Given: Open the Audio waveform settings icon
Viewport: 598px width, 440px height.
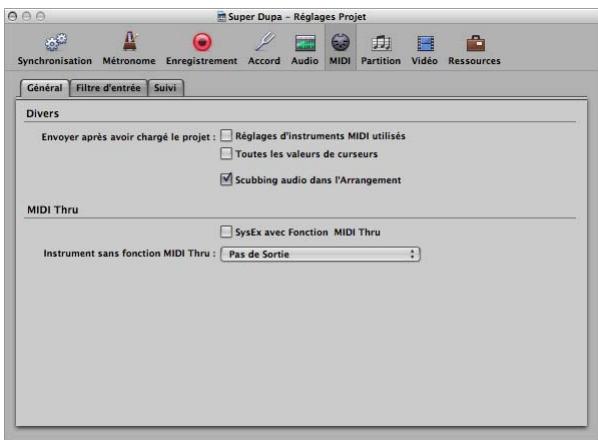Looking at the screenshot, I should click(305, 43).
